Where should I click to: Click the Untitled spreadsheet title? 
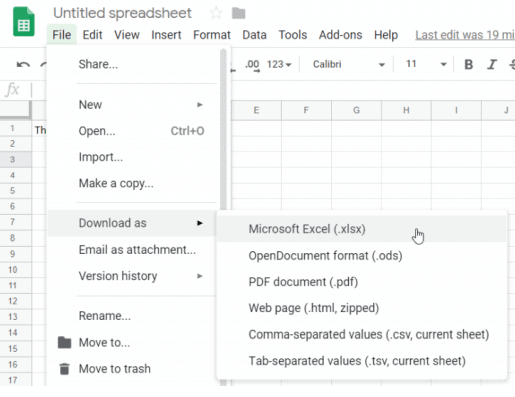click(122, 13)
